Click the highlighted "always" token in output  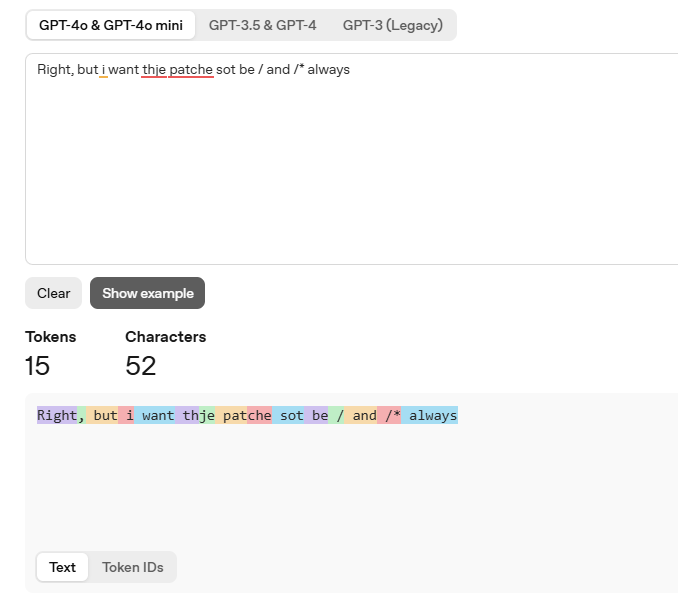pos(431,415)
